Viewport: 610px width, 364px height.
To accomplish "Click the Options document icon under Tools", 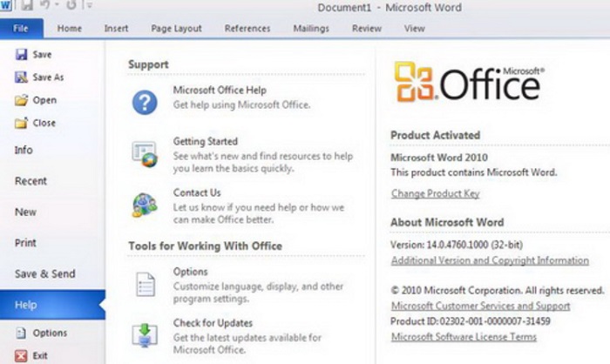I will point(146,284).
